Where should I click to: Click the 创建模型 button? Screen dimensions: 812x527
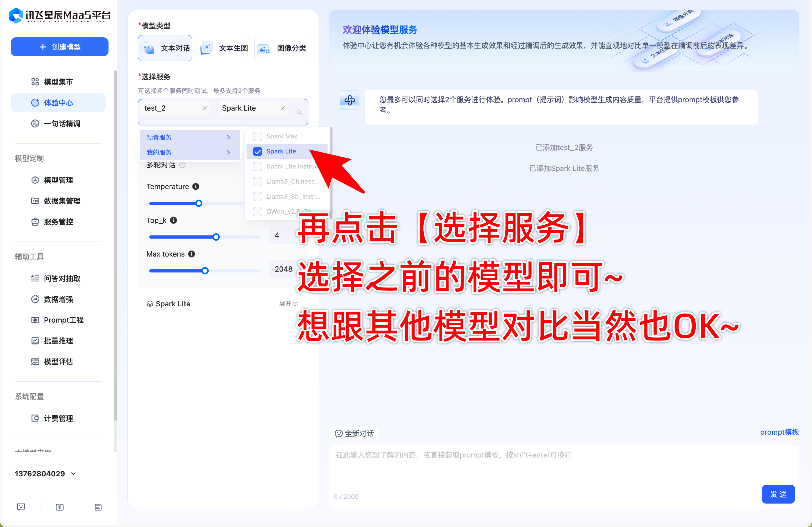[59, 47]
